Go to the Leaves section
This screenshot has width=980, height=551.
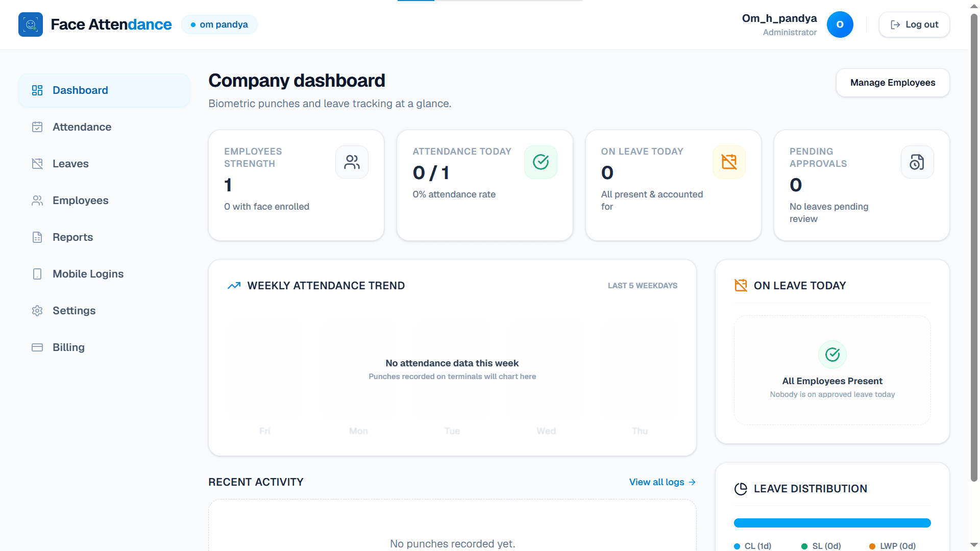[104, 164]
